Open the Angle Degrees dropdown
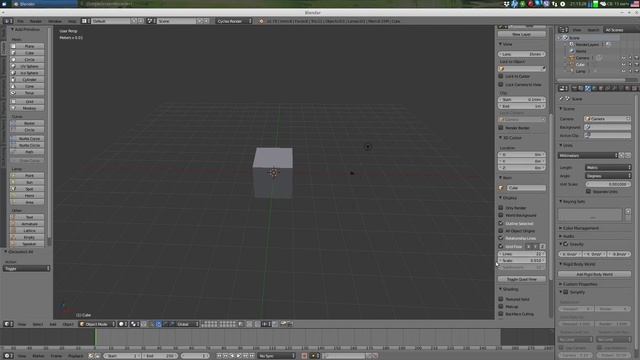The image size is (640, 360). pos(608,176)
